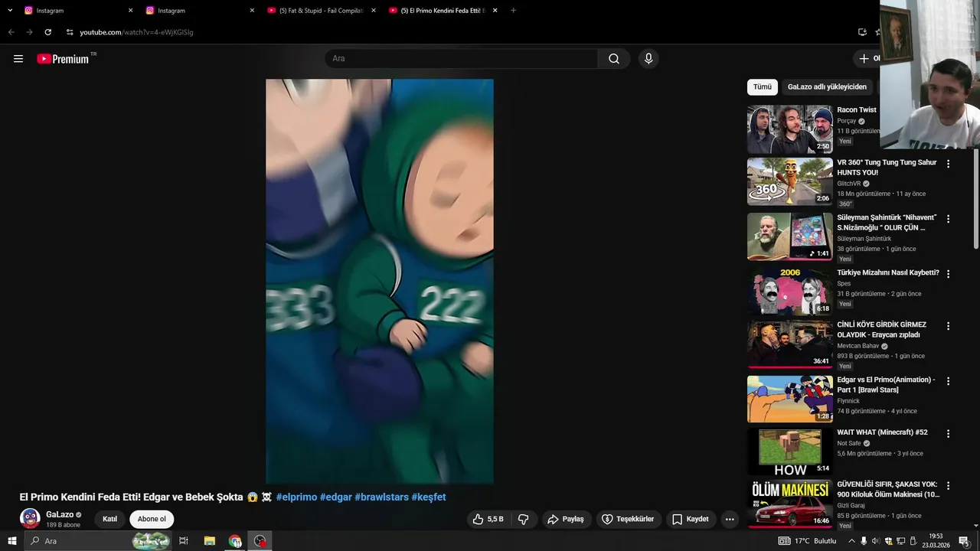The height and width of the screenshot is (551, 980).
Task: Click the Mevtcan Bahav channel name
Action: pos(857,346)
